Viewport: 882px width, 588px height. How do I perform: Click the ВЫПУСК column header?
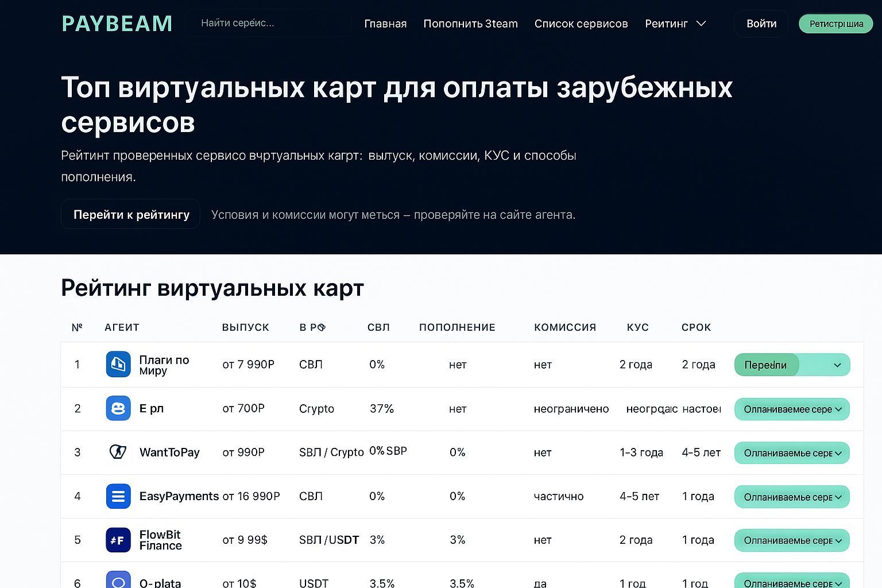[246, 327]
